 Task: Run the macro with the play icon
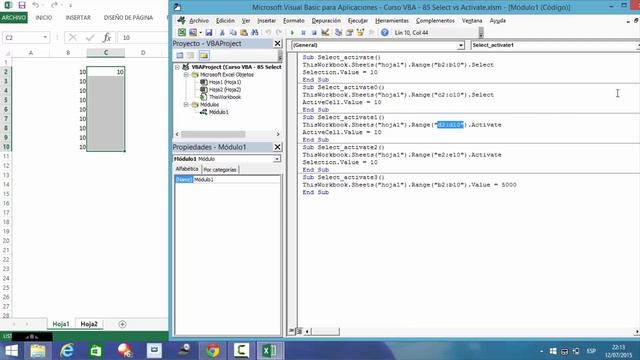coord(292,33)
